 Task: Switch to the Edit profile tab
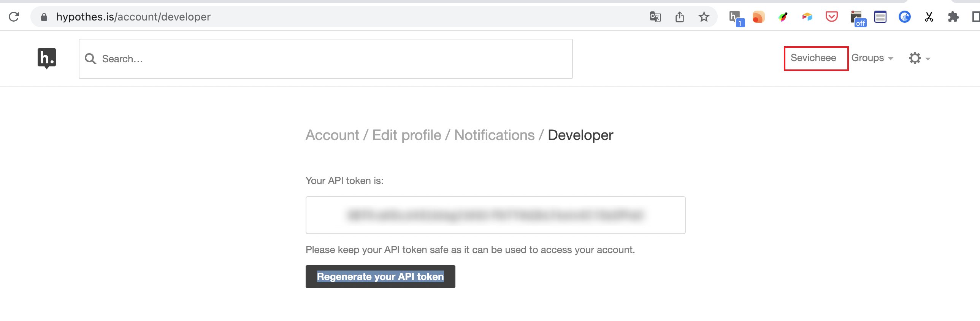tap(406, 135)
